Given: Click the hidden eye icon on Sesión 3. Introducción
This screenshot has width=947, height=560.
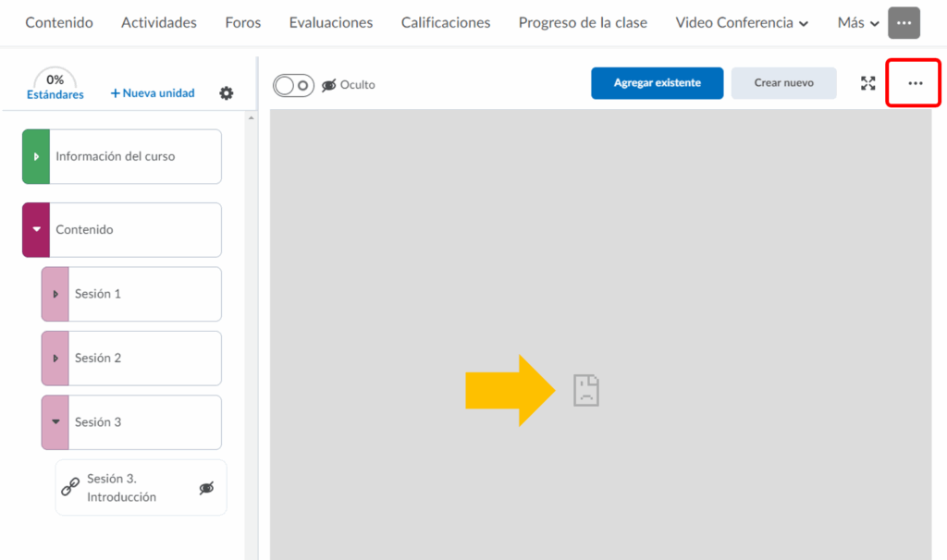Looking at the screenshot, I should point(207,488).
